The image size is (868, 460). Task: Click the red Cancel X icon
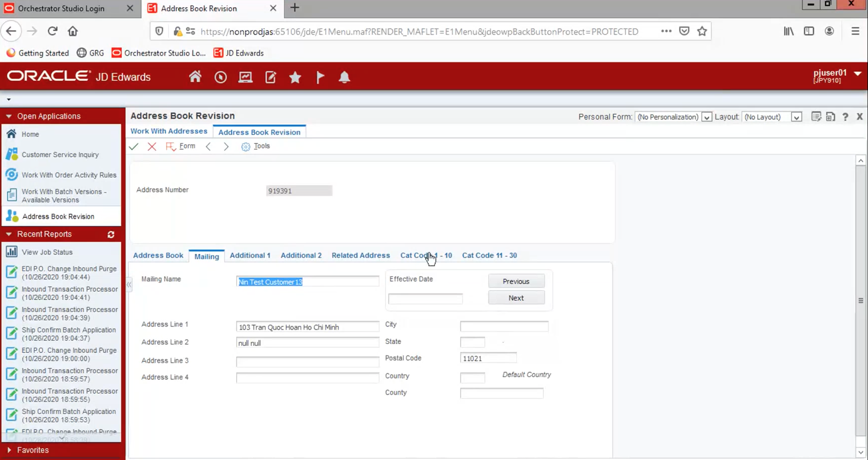pyautogui.click(x=152, y=146)
